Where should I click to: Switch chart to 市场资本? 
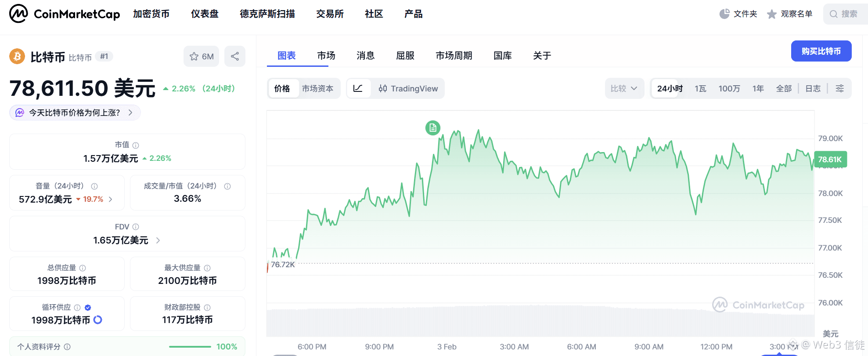[x=317, y=88]
